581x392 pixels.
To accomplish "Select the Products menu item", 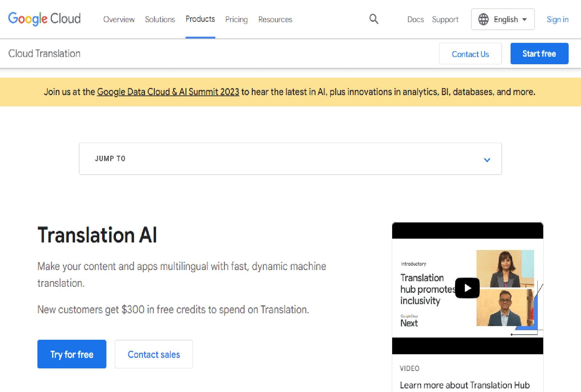I will (200, 19).
